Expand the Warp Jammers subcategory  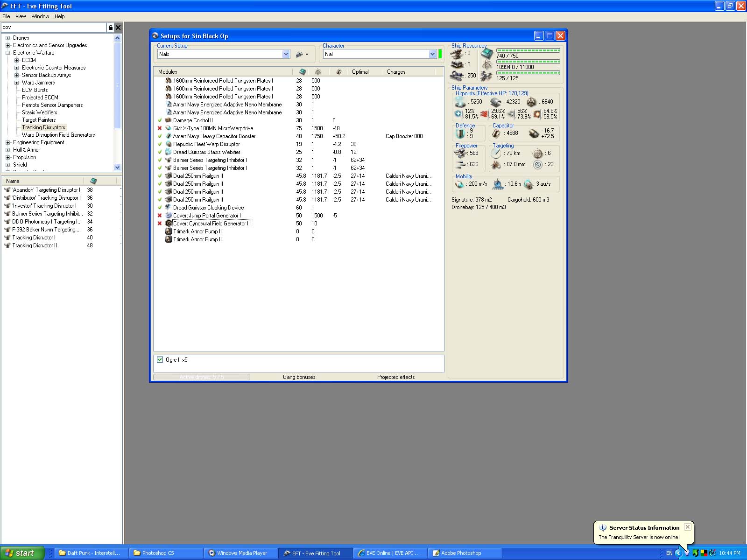point(16,83)
